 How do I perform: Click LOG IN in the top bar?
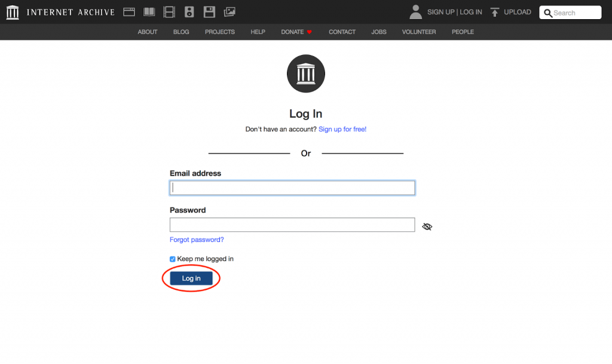[471, 12]
